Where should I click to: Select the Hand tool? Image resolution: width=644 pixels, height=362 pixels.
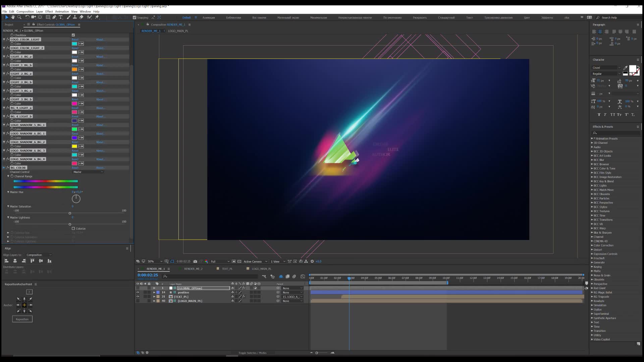coord(13,17)
